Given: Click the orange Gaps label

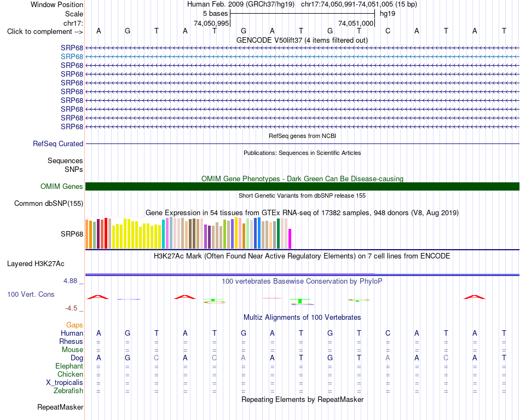Looking at the screenshot, I should pos(74,325).
